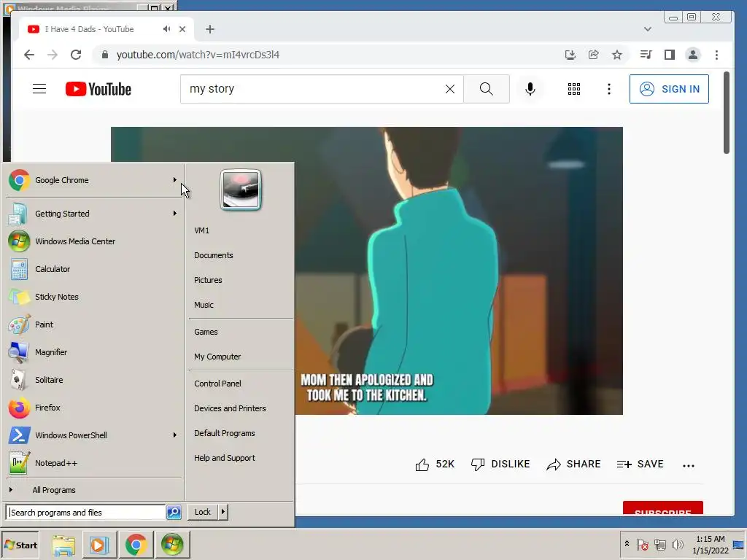Go back with Chrome's back arrow
747x560 pixels.
(x=29, y=55)
